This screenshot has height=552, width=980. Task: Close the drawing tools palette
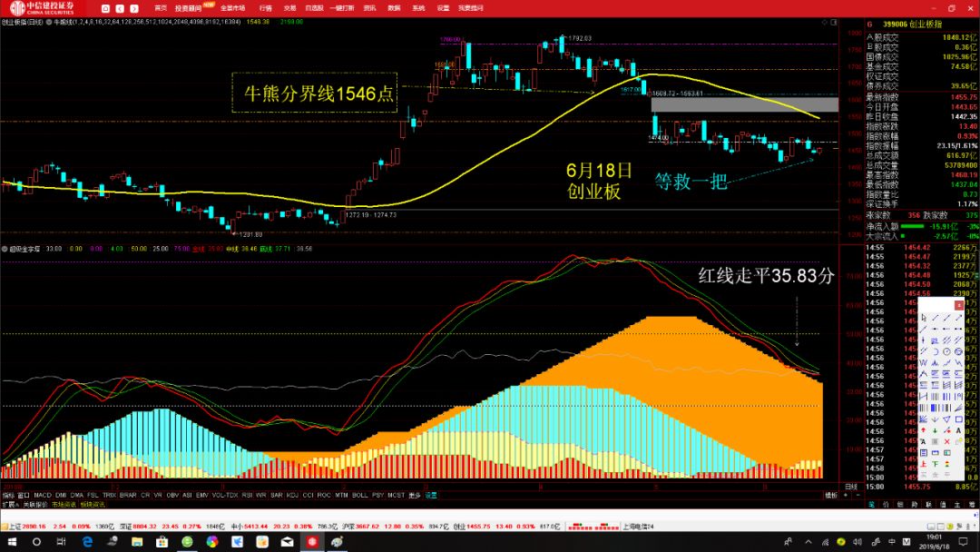(957, 304)
